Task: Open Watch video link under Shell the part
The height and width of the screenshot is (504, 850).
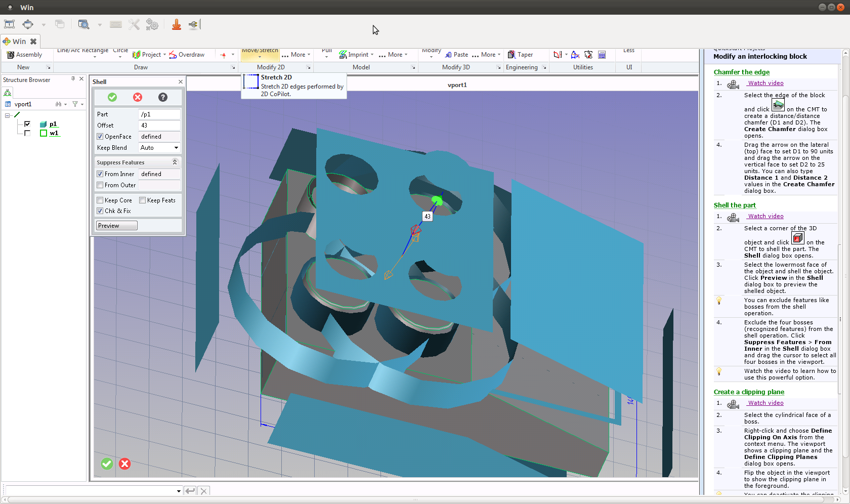Action: pyautogui.click(x=766, y=216)
